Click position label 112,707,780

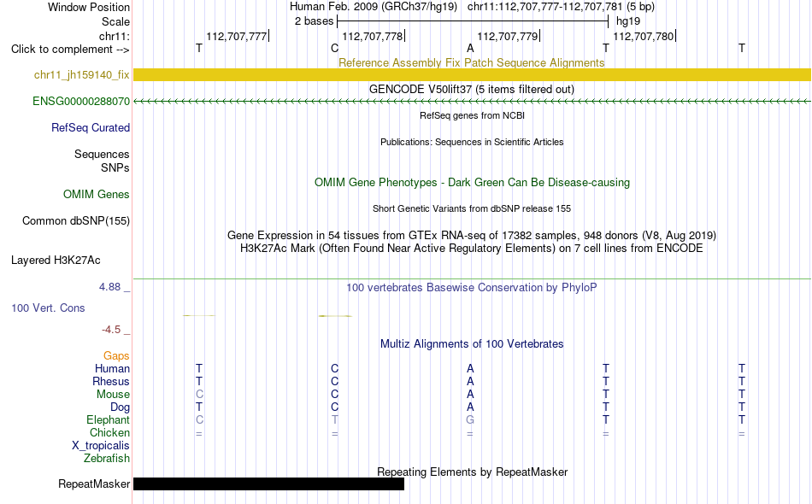point(644,37)
